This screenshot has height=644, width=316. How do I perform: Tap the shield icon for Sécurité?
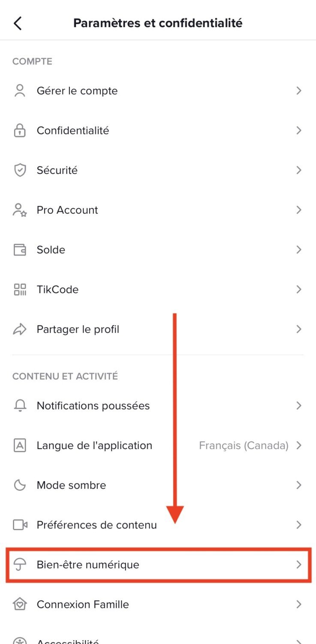(20, 170)
